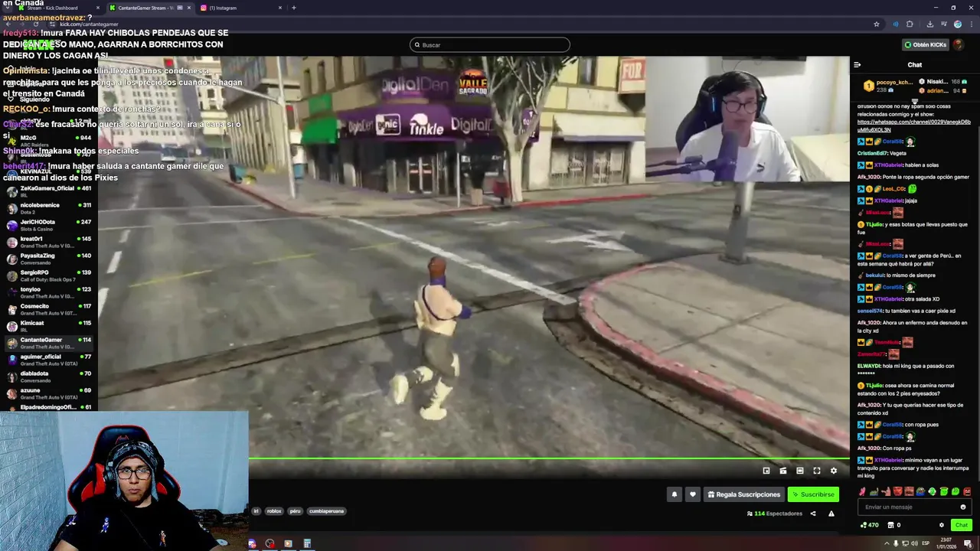980x551 pixels.
Task: Click the notification bell icon below the video
Action: pos(675,494)
